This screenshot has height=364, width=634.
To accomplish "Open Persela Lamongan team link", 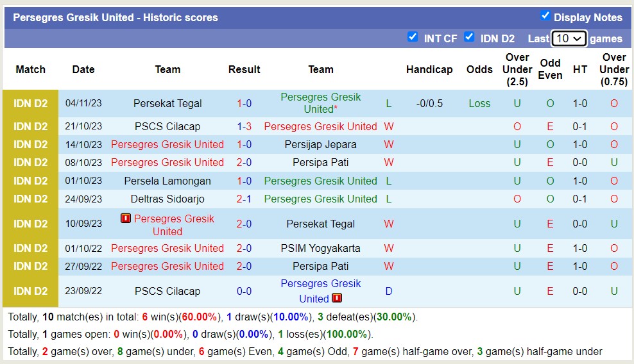I will click(x=167, y=181).
